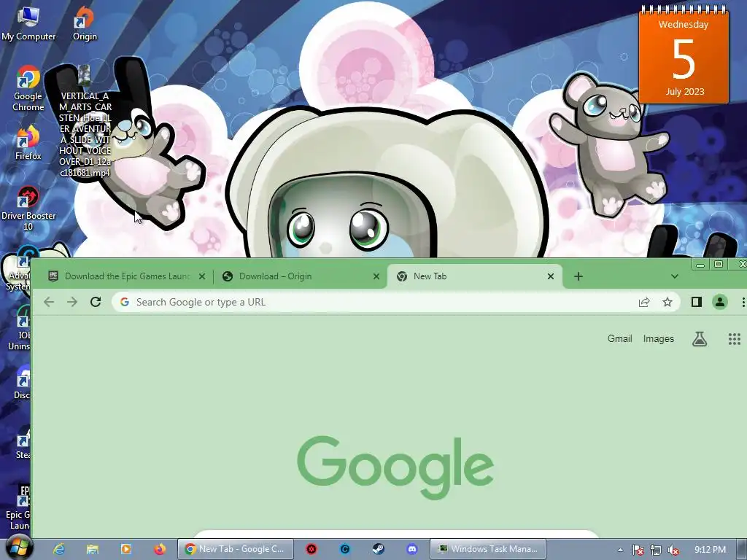Open Action Center flag icon
This screenshot has width=747, height=560.
click(x=638, y=550)
